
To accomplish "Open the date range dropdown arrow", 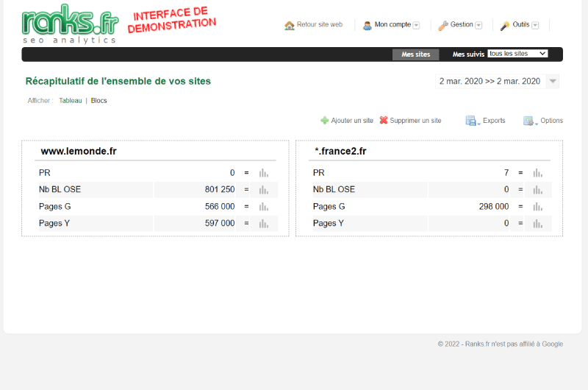I will (x=553, y=81).
